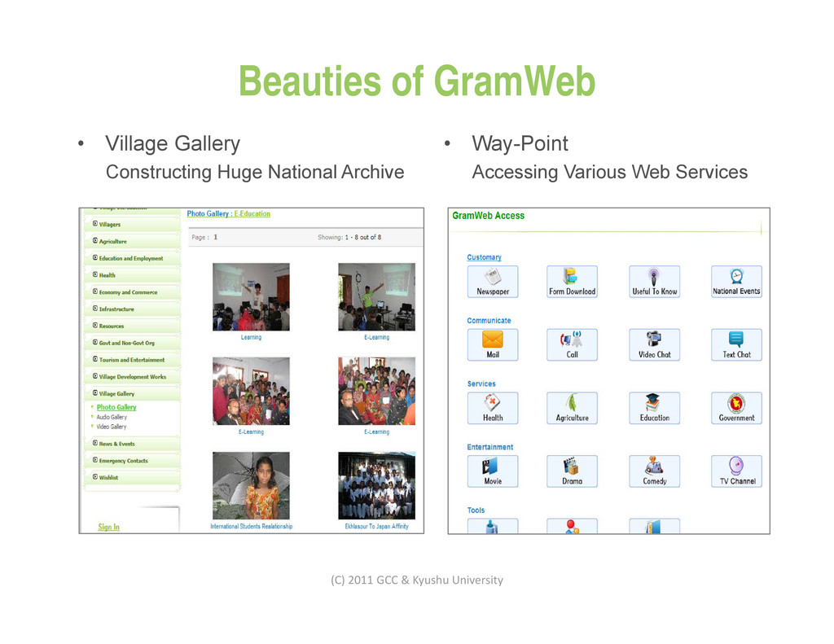Open the Drama entertainment icon
The height and width of the screenshot is (644, 834).
click(x=572, y=471)
